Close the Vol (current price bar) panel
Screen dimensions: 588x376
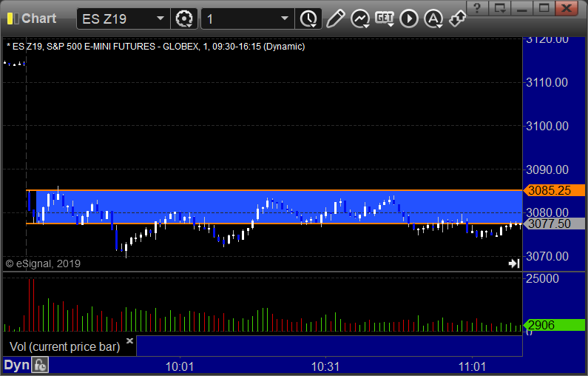click(129, 340)
